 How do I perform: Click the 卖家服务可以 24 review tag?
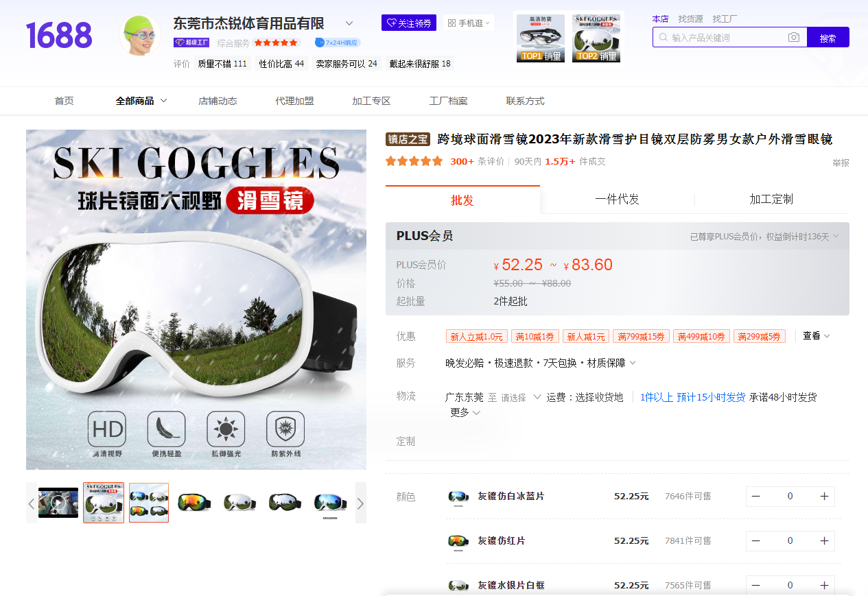tap(347, 64)
